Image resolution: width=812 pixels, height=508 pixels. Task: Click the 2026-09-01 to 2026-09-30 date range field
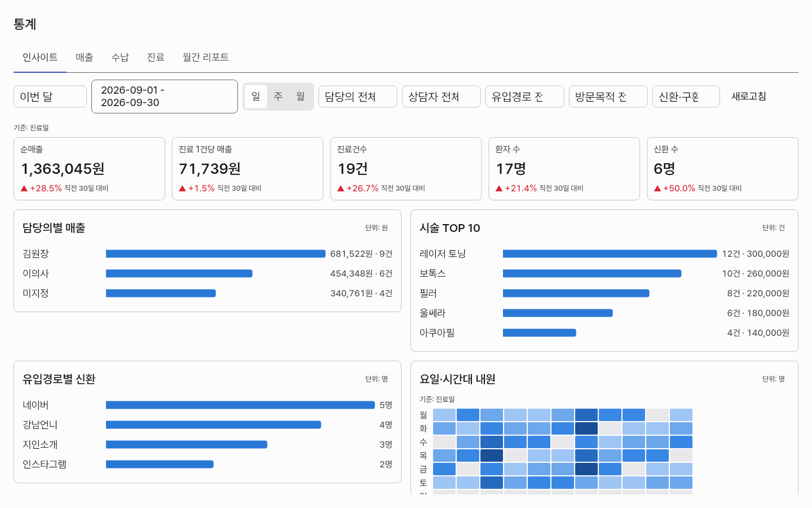pyautogui.click(x=165, y=97)
